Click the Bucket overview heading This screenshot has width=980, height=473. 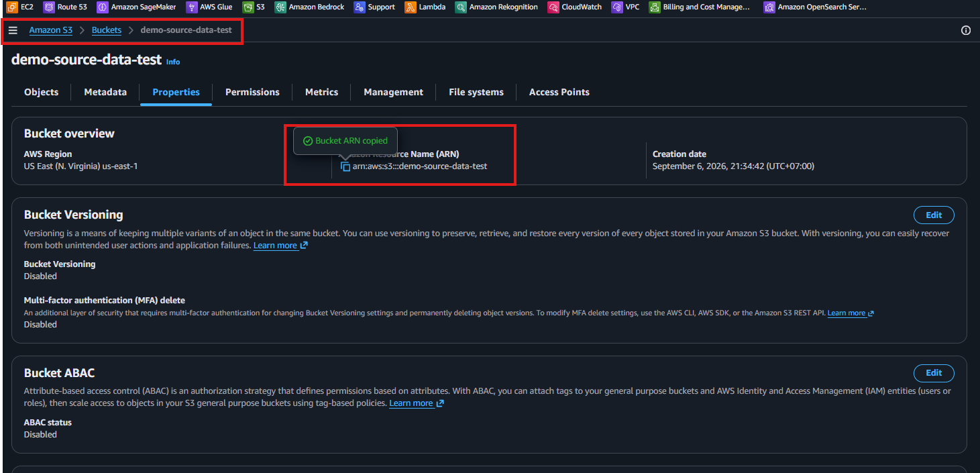pyautogui.click(x=69, y=134)
